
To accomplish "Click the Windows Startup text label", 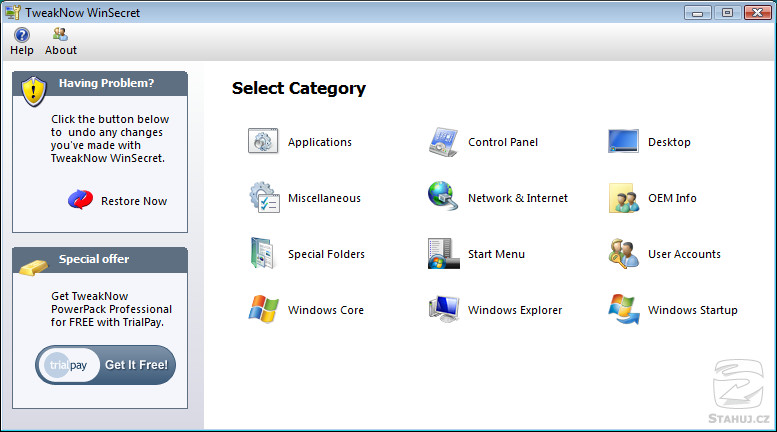I will [692, 310].
